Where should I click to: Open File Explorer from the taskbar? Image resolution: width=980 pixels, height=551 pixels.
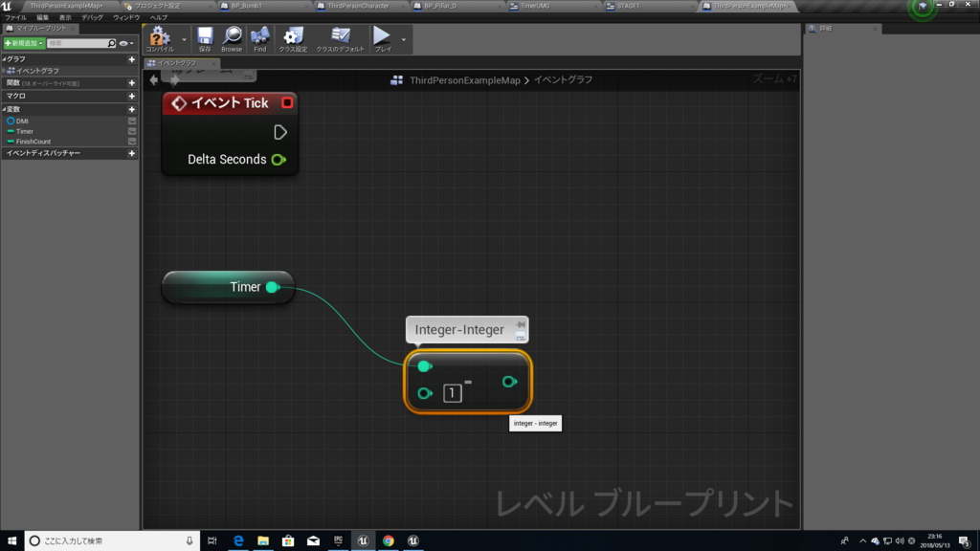pyautogui.click(x=263, y=541)
